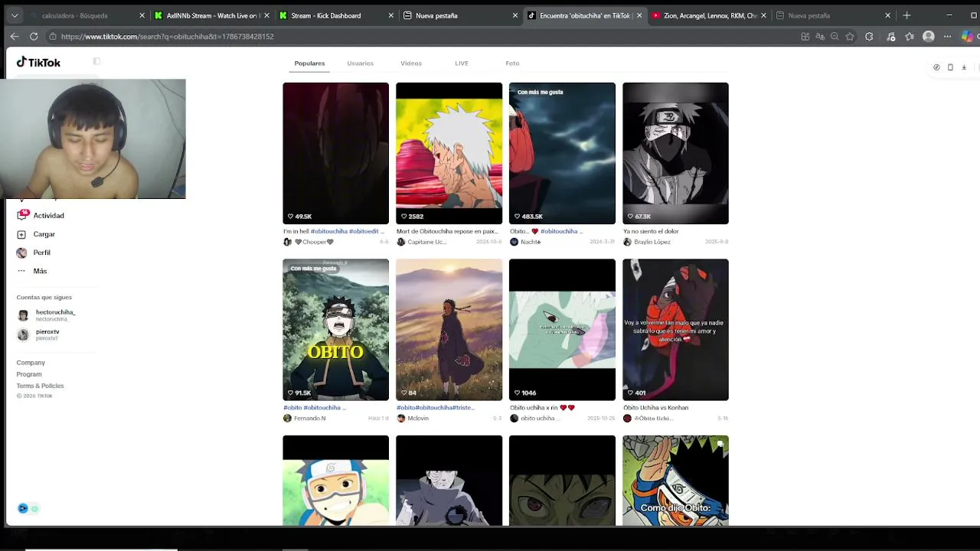Click the zoom magnifier icon in address bar
The image size is (980, 551).
[835, 36]
